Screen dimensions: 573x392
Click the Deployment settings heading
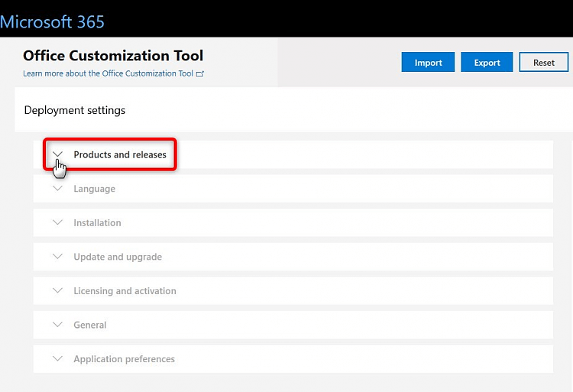coord(75,110)
